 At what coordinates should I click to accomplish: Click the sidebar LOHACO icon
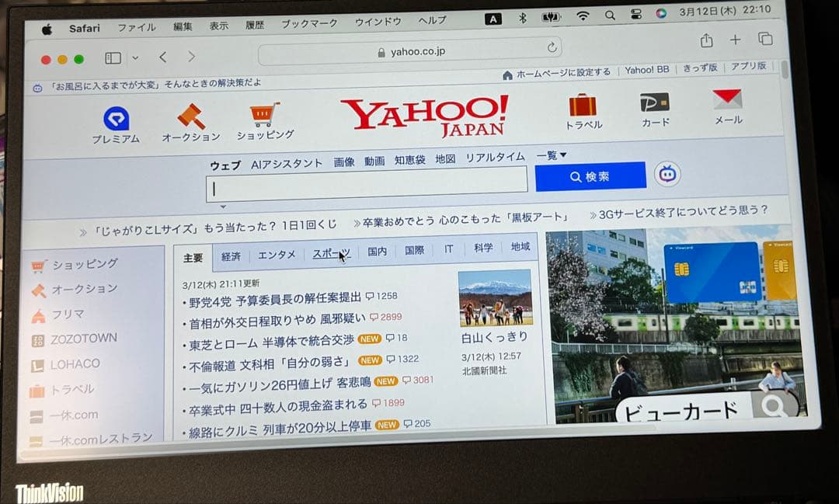click(37, 366)
